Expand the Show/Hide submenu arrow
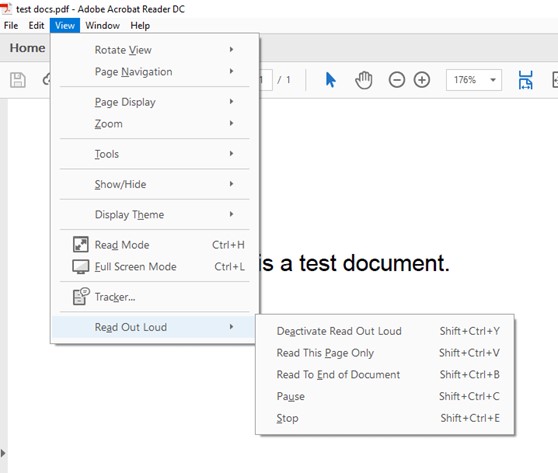The width and height of the screenshot is (558, 473). click(232, 184)
